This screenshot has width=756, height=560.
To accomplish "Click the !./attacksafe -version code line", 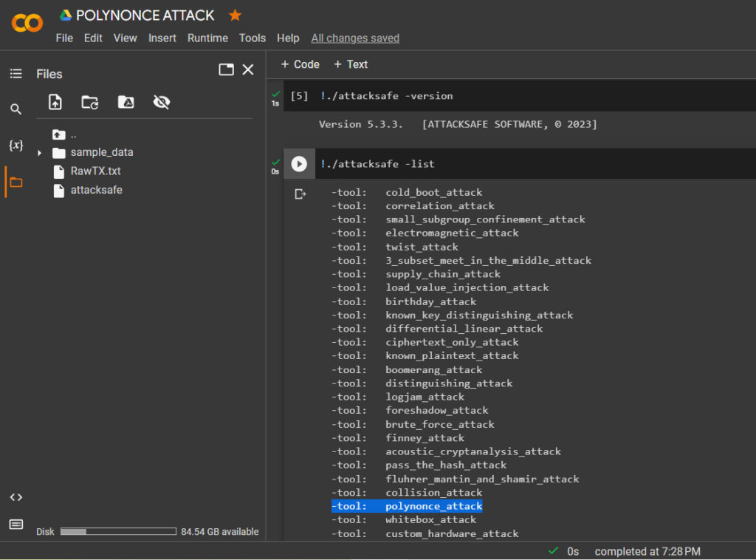I will [x=387, y=96].
